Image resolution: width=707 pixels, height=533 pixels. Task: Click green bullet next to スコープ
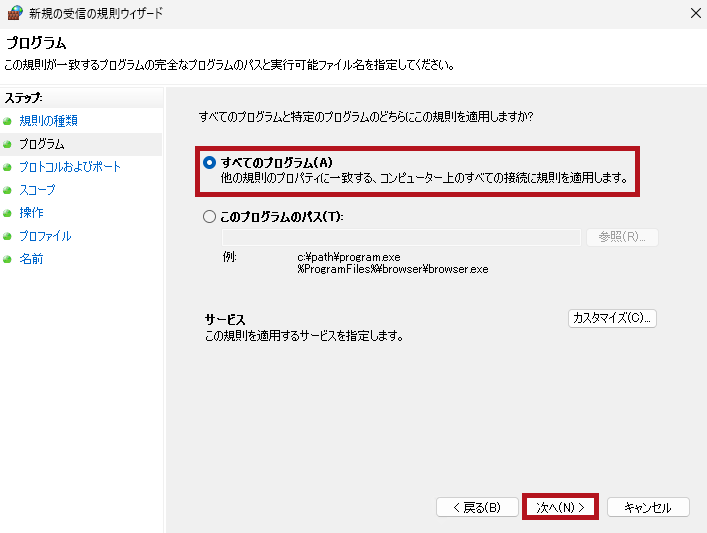coord(7,190)
